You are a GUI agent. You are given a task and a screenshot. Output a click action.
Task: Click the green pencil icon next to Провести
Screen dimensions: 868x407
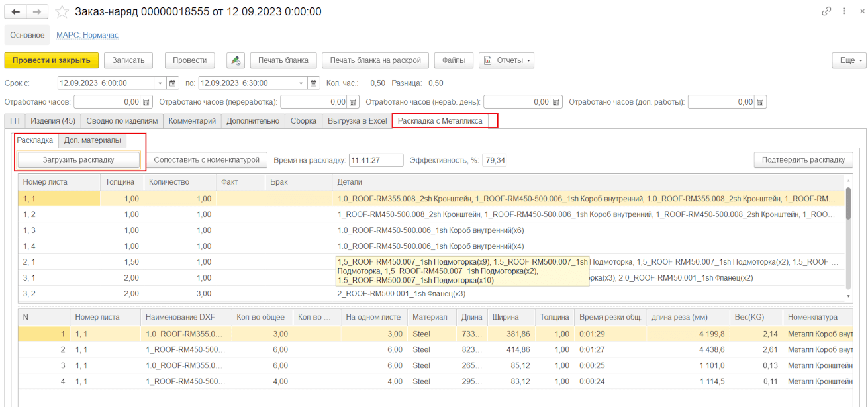(x=235, y=60)
